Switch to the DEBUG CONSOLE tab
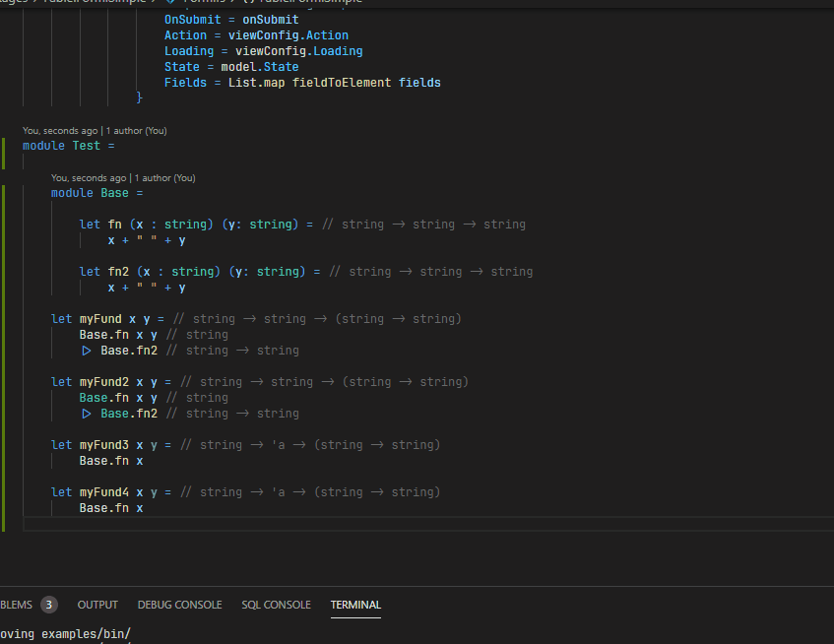The height and width of the screenshot is (644, 834). (x=179, y=605)
